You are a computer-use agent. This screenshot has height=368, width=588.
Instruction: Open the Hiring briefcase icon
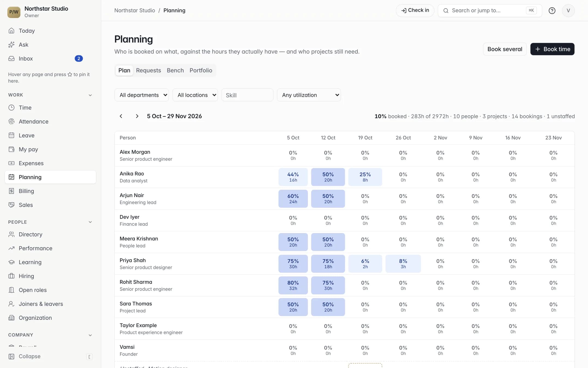point(11,276)
